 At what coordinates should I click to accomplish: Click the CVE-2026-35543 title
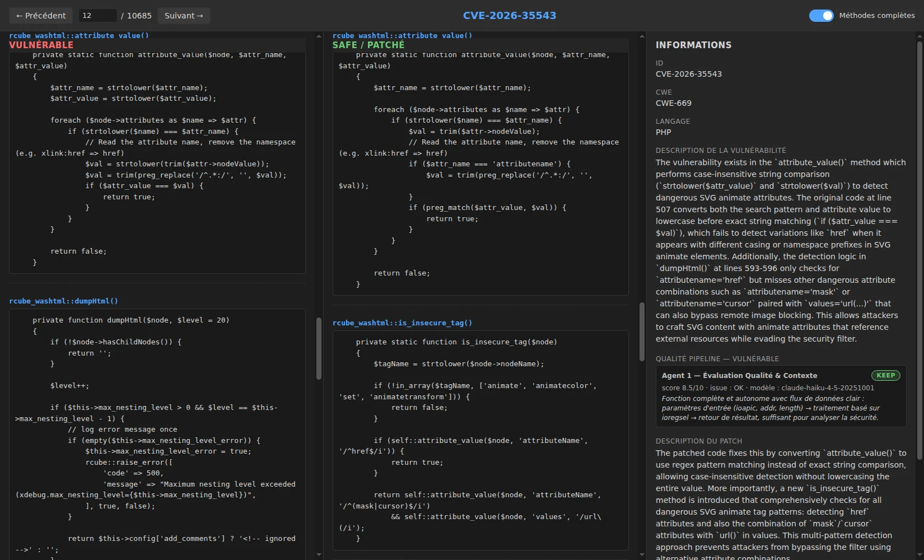point(510,16)
